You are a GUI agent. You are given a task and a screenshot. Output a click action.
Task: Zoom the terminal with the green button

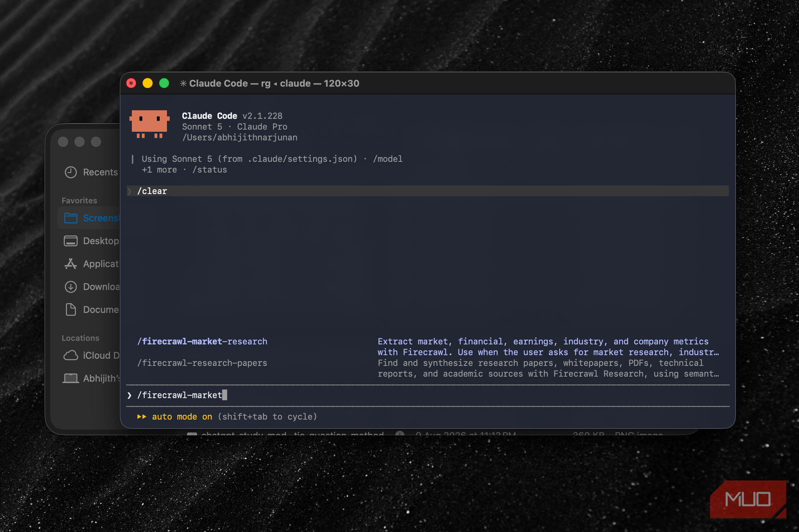164,83
